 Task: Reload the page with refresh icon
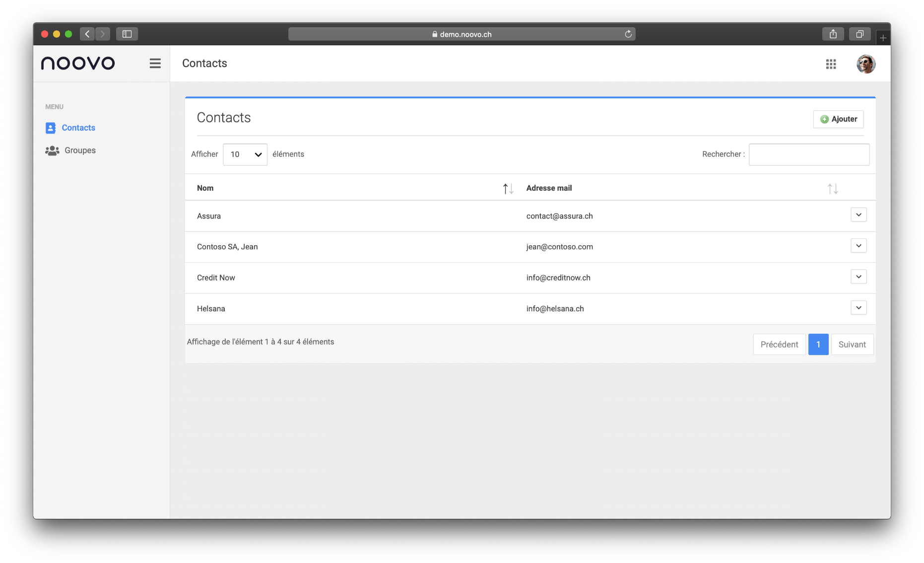628,34
